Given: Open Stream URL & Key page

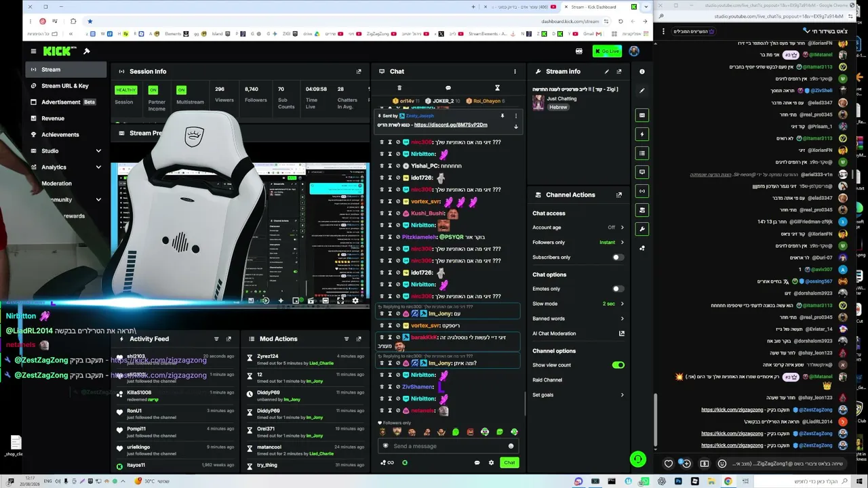Looking at the screenshot, I should [66, 86].
